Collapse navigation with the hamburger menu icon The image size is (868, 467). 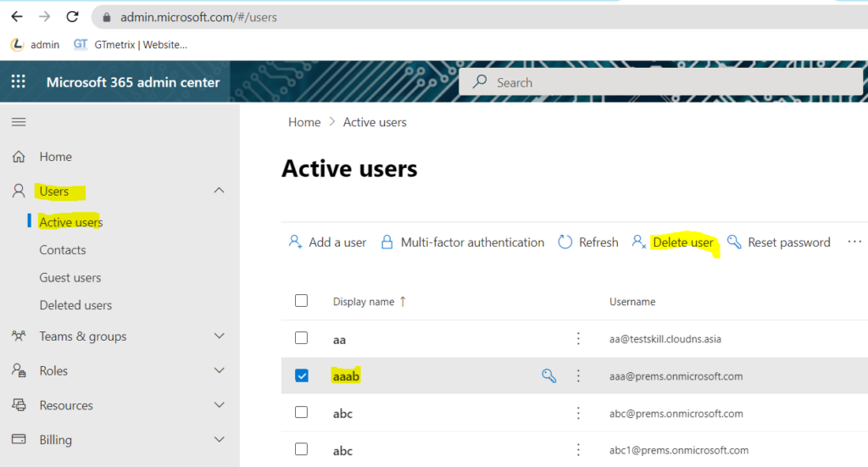pyautogui.click(x=19, y=122)
